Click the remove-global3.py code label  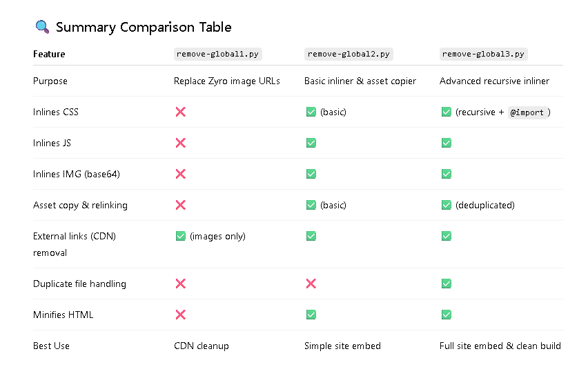pos(483,54)
